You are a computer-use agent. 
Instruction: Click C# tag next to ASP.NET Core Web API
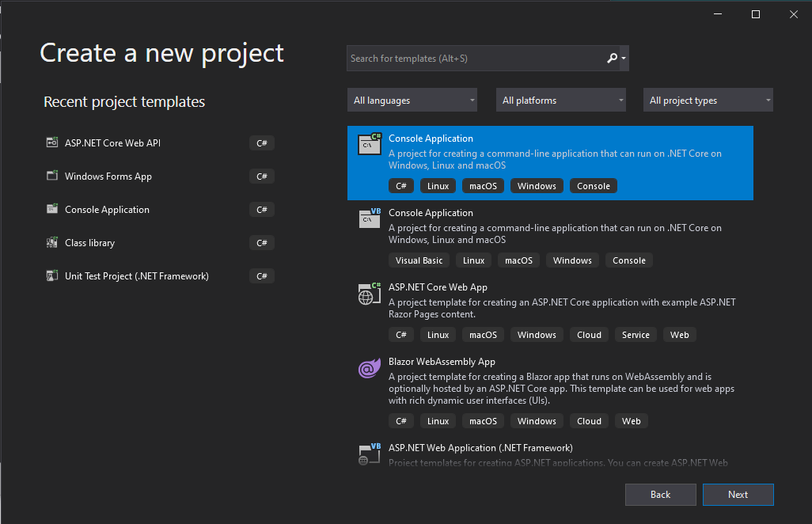pos(261,143)
